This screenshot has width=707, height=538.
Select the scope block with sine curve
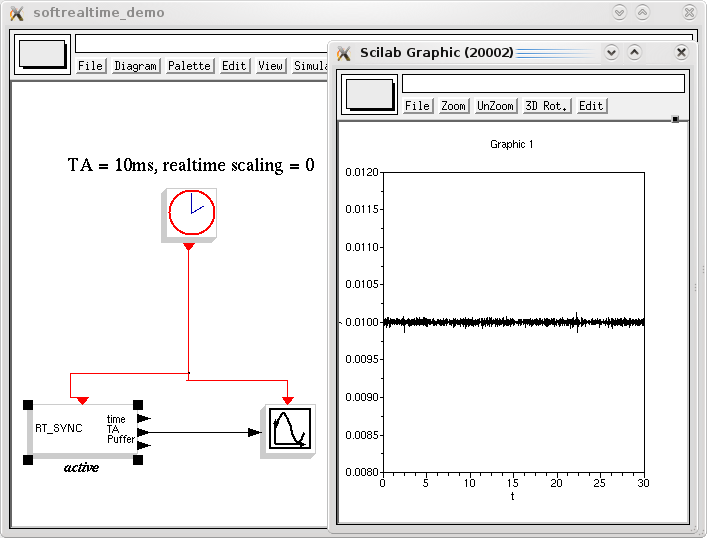click(288, 431)
